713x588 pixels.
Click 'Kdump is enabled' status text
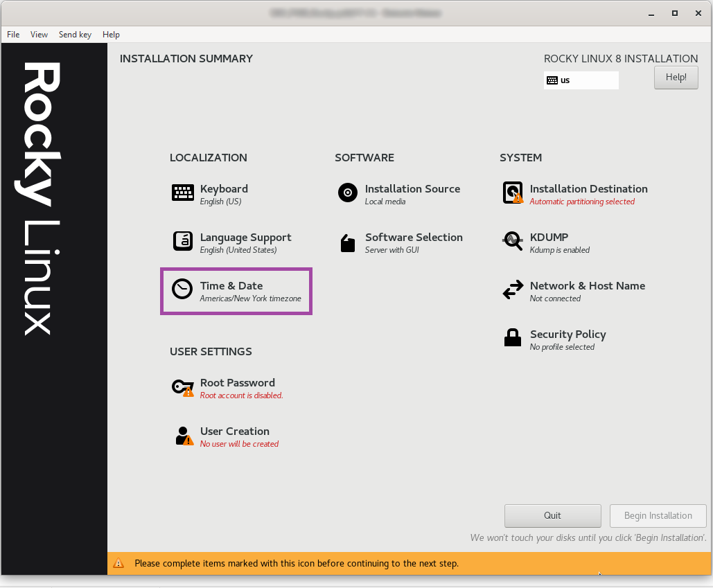pyautogui.click(x=560, y=250)
